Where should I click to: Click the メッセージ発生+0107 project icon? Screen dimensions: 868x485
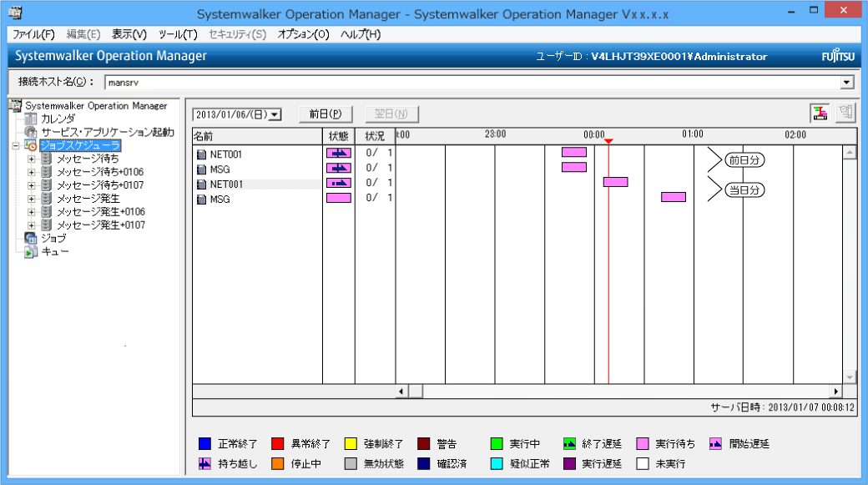(x=47, y=225)
